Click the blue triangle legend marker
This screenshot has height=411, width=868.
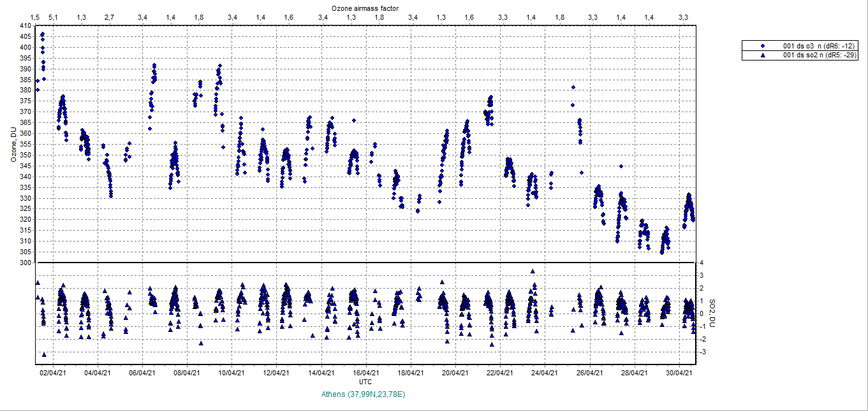pyautogui.click(x=763, y=55)
